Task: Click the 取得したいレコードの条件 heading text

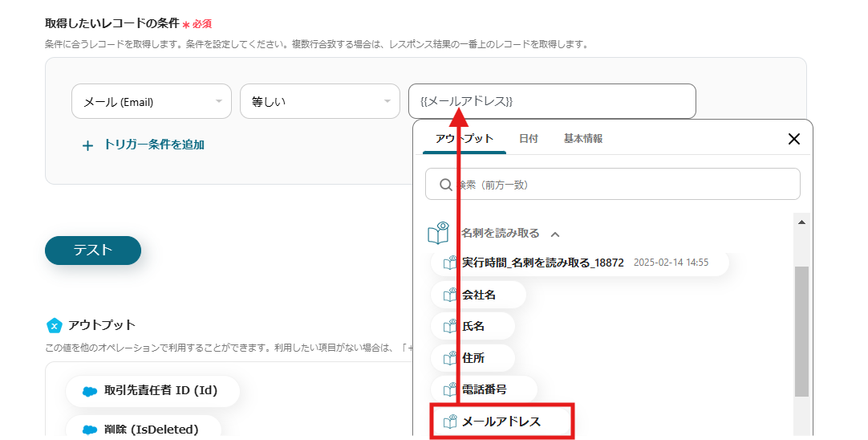Action: click(112, 23)
